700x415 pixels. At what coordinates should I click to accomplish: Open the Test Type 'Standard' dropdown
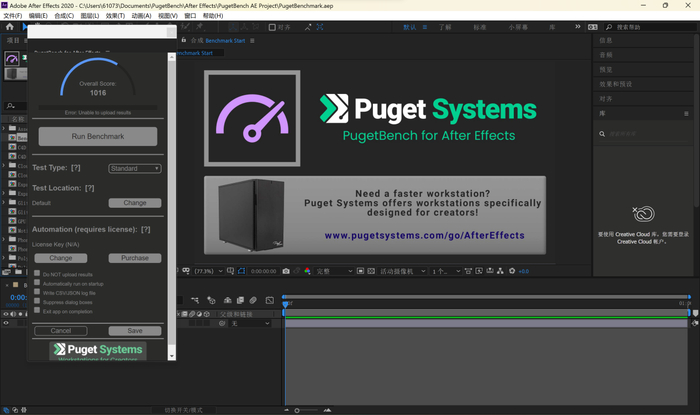point(134,169)
